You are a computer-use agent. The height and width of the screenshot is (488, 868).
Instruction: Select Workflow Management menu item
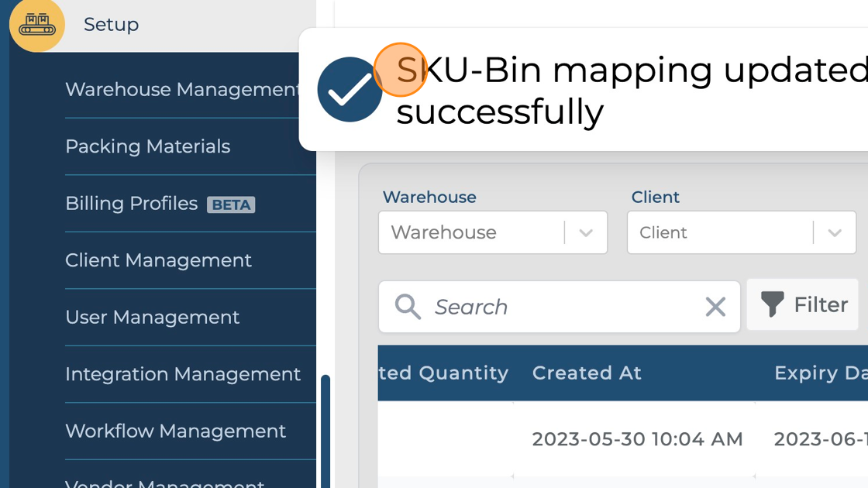(x=176, y=431)
